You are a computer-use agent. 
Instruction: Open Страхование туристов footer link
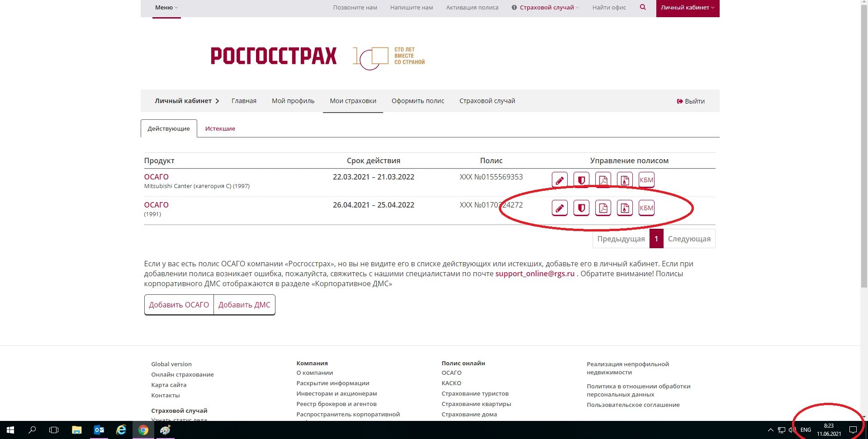[x=475, y=393]
